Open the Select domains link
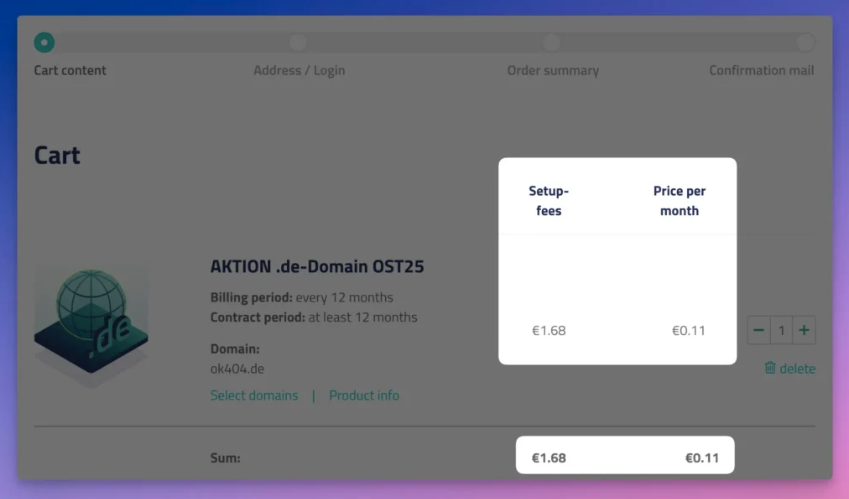 (x=254, y=395)
